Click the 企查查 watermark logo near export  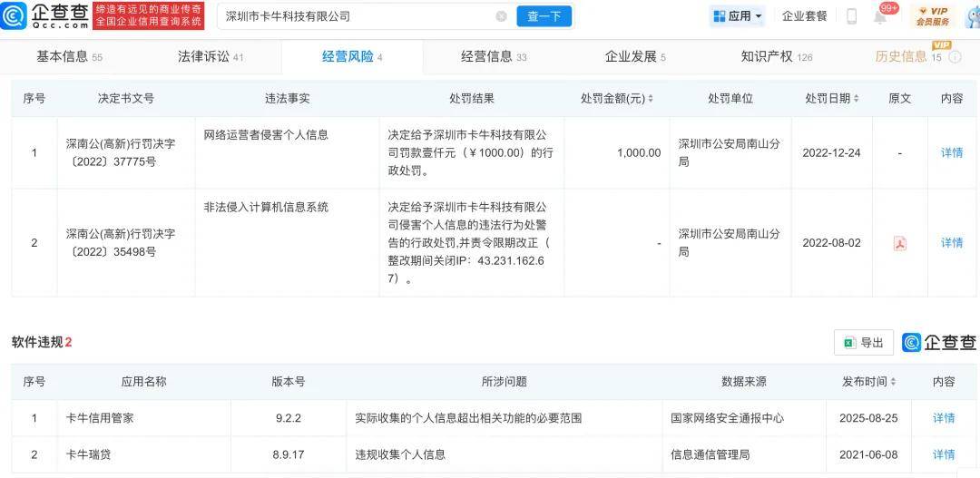[939, 342]
